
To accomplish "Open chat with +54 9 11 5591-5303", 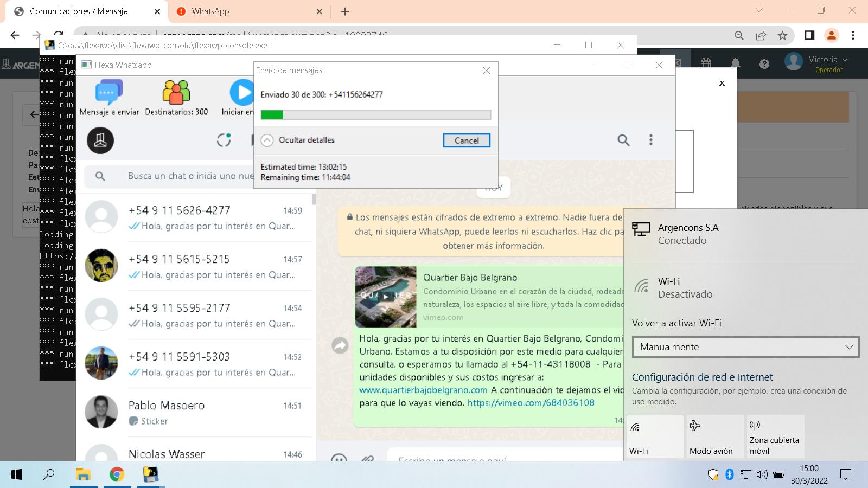I will point(195,364).
